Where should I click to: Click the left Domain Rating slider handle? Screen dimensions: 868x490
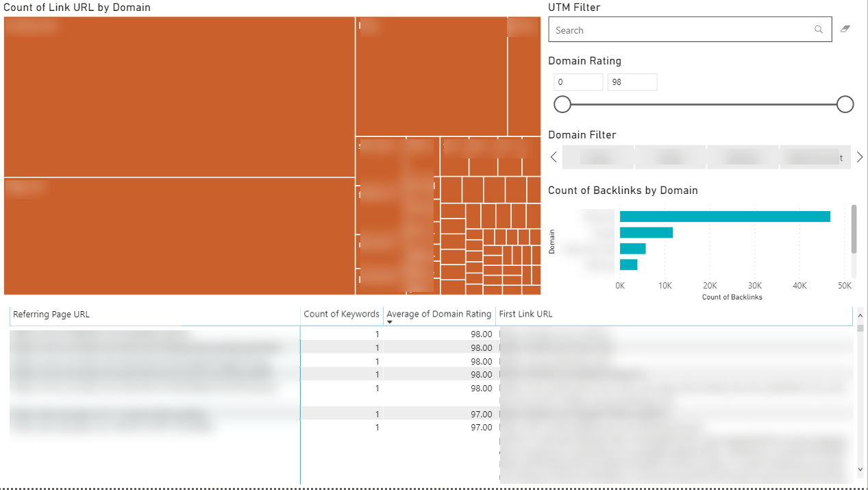[562, 104]
